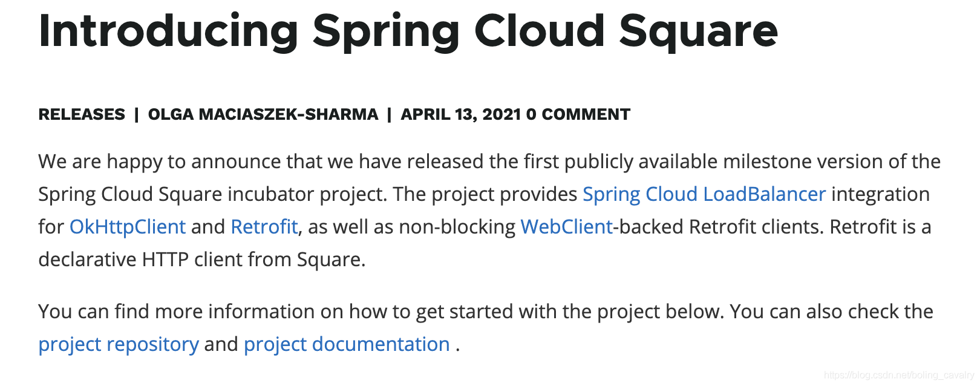980x386 pixels.
Task: Select the RELEASES category label
Action: tap(82, 114)
